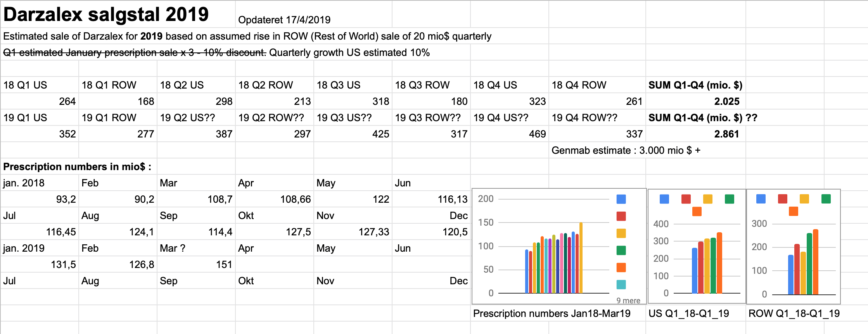Select the red legend swatch in prescription chart

(621, 216)
